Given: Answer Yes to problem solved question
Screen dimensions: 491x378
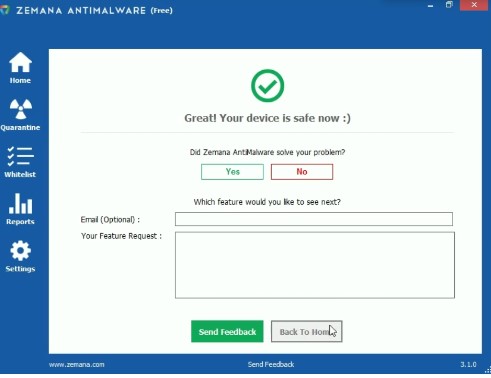Looking at the screenshot, I should (232, 172).
